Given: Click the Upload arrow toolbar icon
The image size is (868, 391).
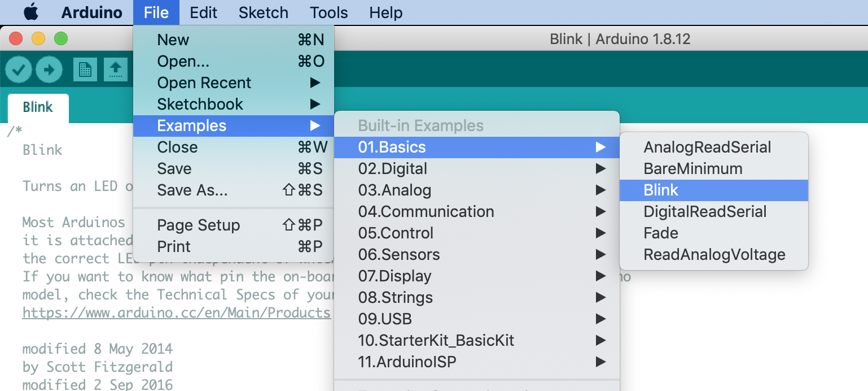Looking at the screenshot, I should [x=49, y=70].
